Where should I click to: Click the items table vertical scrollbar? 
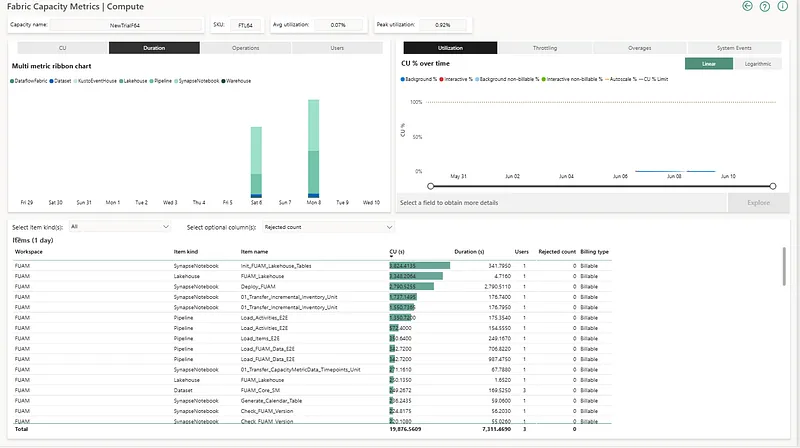coord(784,266)
